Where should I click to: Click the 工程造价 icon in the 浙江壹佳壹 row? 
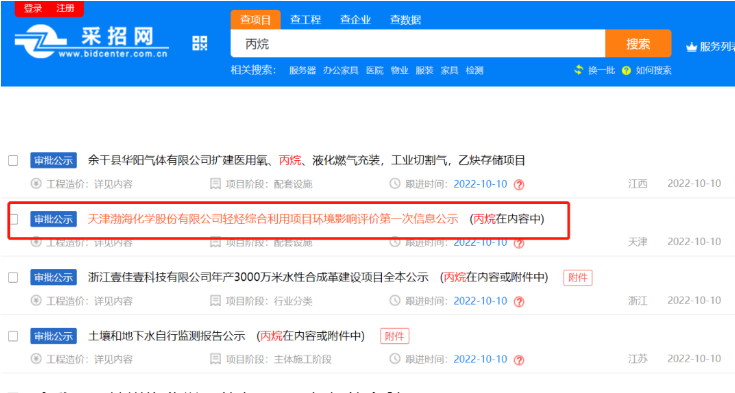(x=36, y=300)
